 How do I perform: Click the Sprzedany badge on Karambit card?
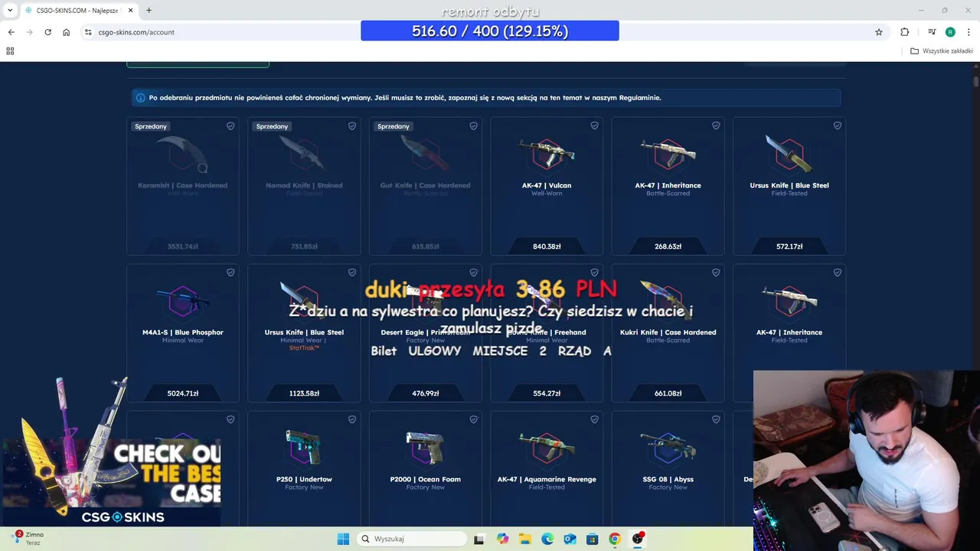pos(151,126)
